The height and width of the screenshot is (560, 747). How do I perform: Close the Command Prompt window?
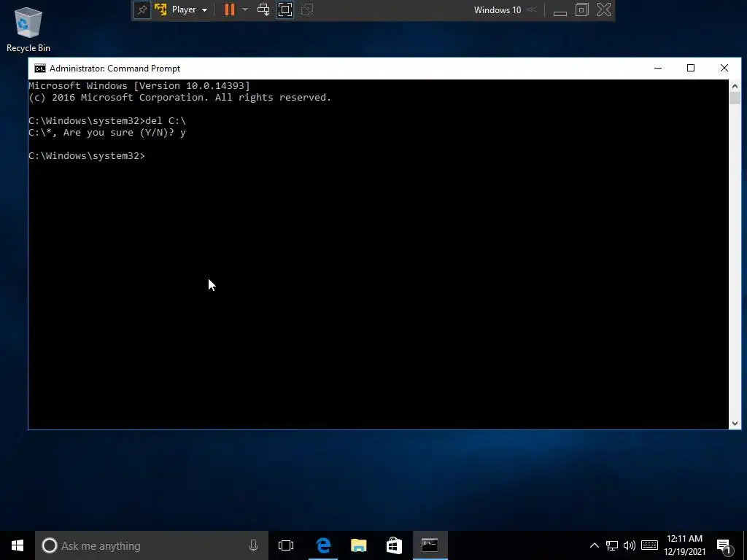coord(724,68)
